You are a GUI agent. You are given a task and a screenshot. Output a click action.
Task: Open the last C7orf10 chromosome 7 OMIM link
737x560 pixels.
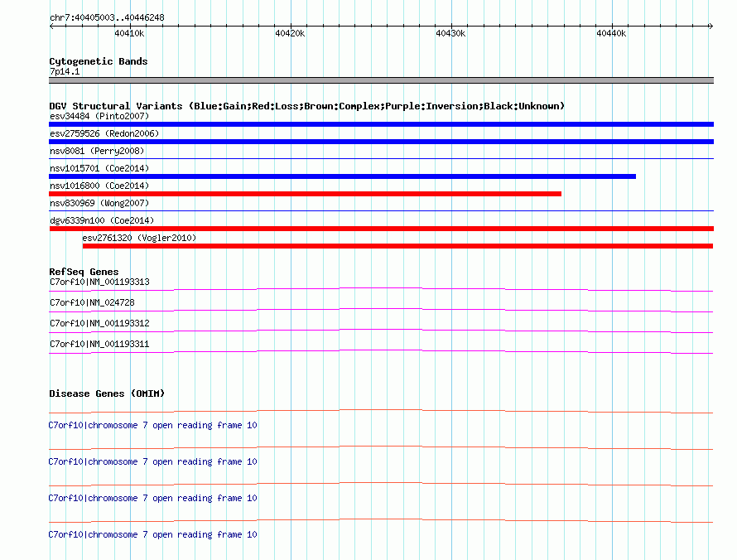coord(152,534)
